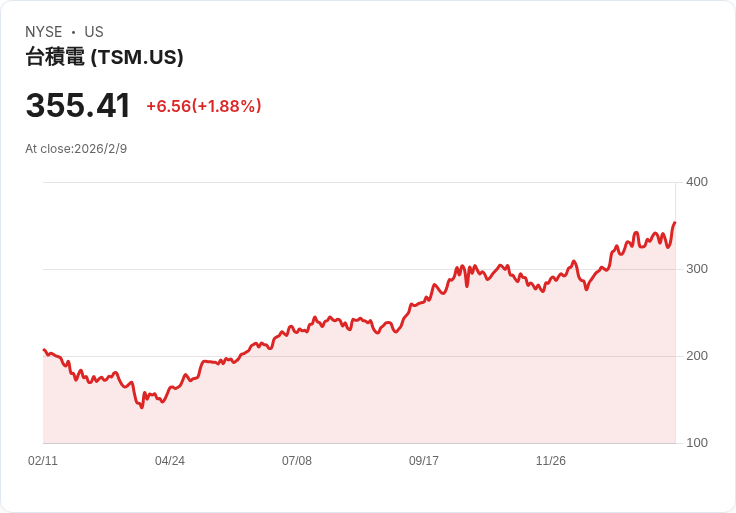Click the At close:2026/2/9 timestamp

click(76, 149)
